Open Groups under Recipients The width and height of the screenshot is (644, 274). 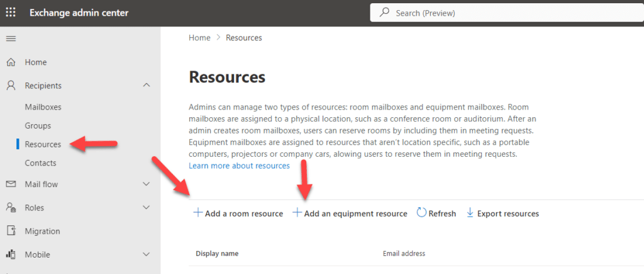[38, 125]
